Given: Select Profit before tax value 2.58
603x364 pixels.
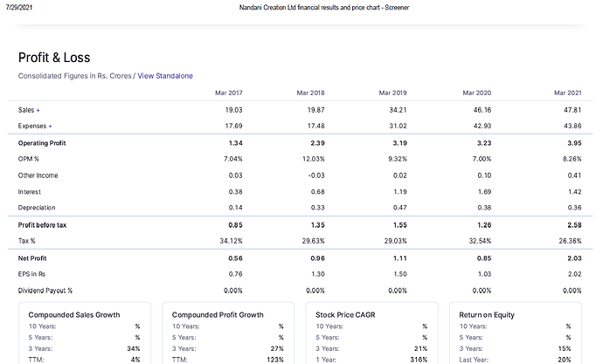Looking at the screenshot, I should [x=574, y=225].
